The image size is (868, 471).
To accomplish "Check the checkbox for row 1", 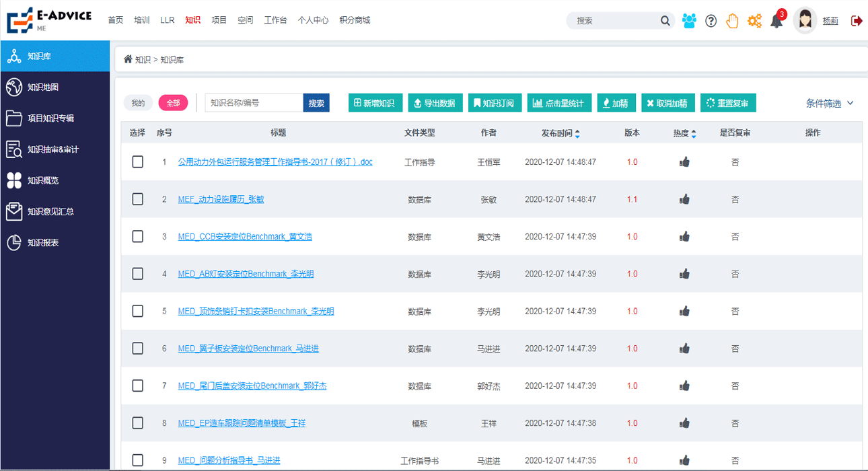I will click(x=137, y=161).
